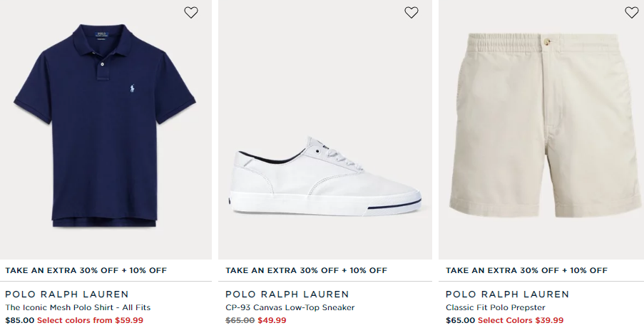The height and width of the screenshot is (328, 644).
Task: Click "Select Colors $39.99" text
Action: point(521,320)
